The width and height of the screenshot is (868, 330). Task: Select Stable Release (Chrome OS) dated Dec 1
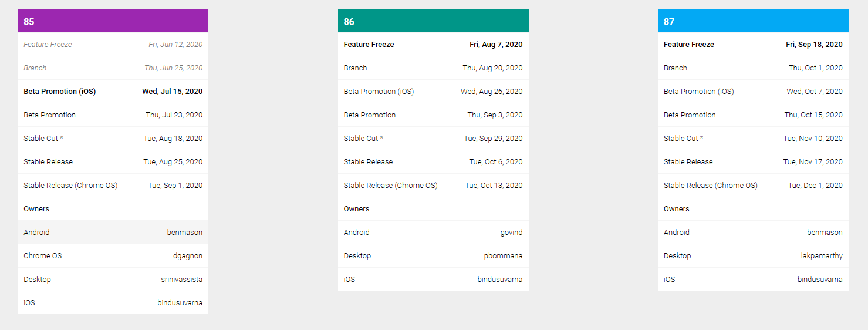(753, 186)
